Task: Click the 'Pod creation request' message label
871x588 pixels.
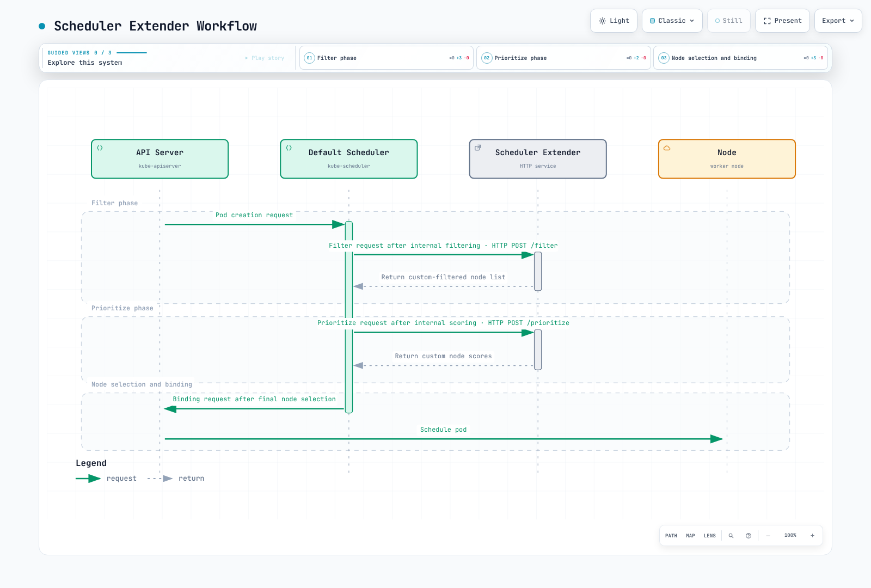Action: pos(254,215)
